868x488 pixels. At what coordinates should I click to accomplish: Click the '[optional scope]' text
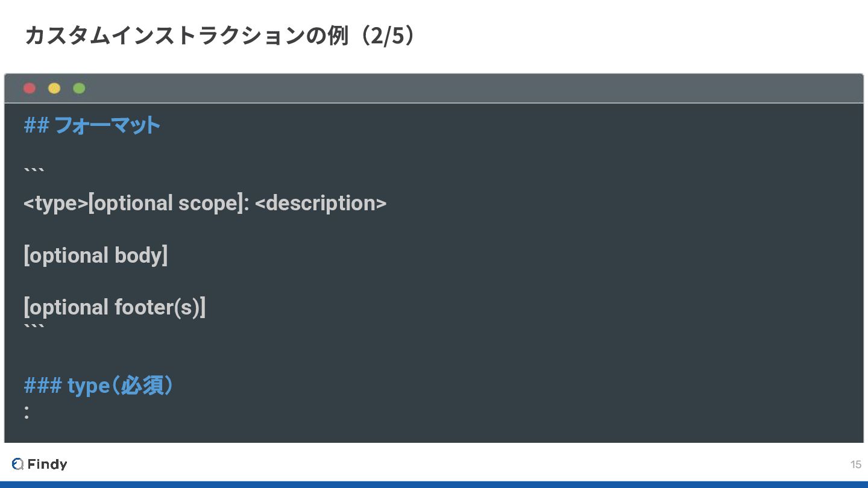[166, 203]
